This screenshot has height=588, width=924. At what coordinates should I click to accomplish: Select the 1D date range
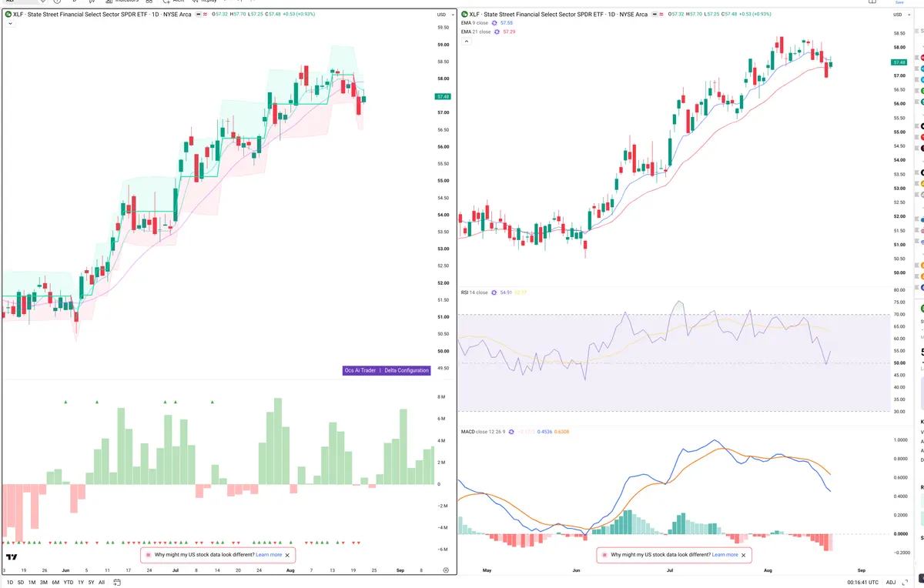10,583
